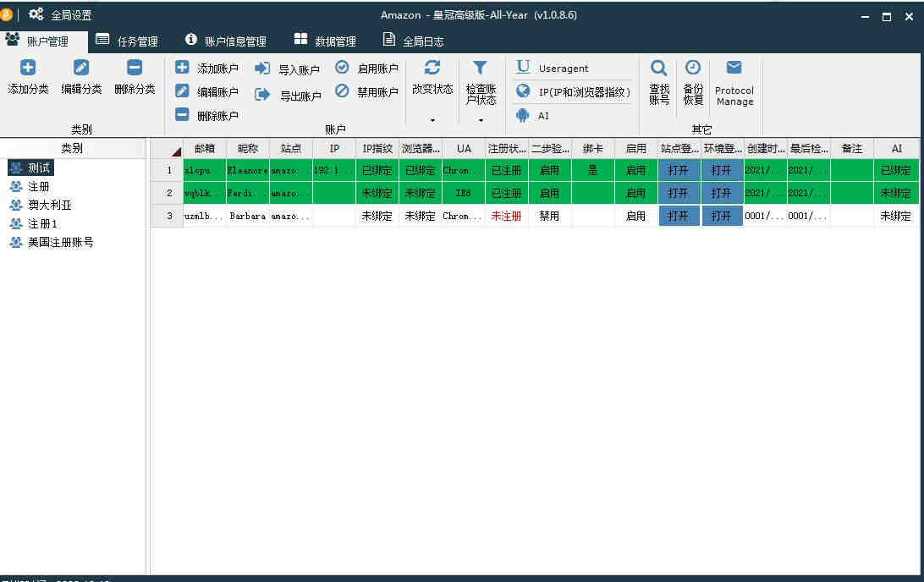924x582 pixels.
Task: Switch to the 全局日志 tab
Action: pos(413,41)
